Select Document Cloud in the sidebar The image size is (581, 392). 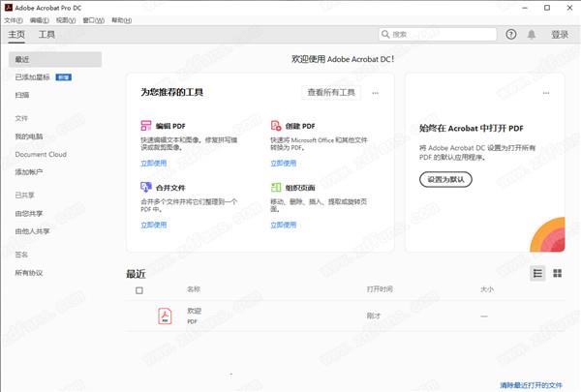coord(41,154)
